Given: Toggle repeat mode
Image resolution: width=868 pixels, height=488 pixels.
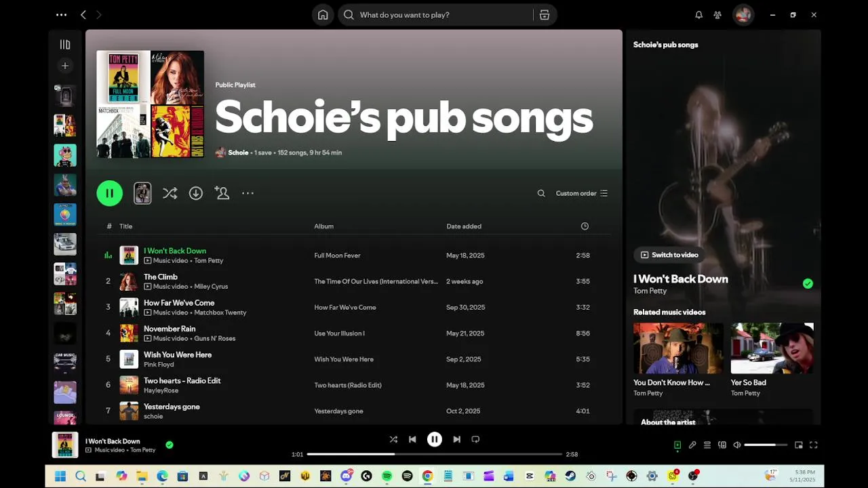Looking at the screenshot, I should click(x=475, y=439).
